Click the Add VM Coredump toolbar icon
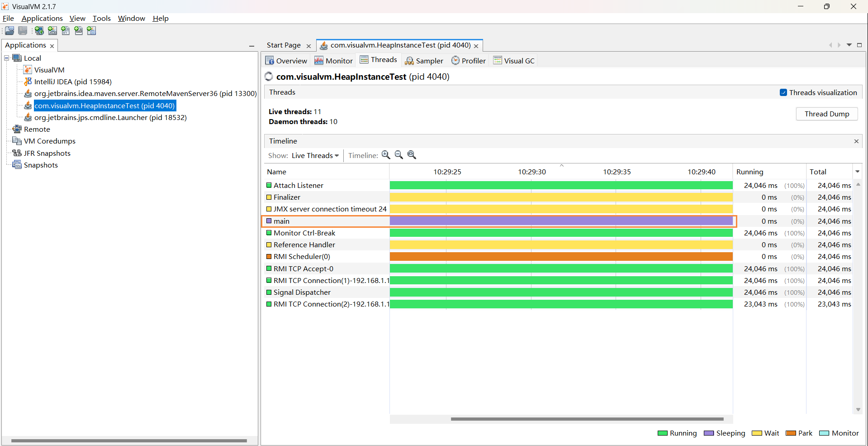Viewport: 868px width, 446px height. tap(66, 31)
